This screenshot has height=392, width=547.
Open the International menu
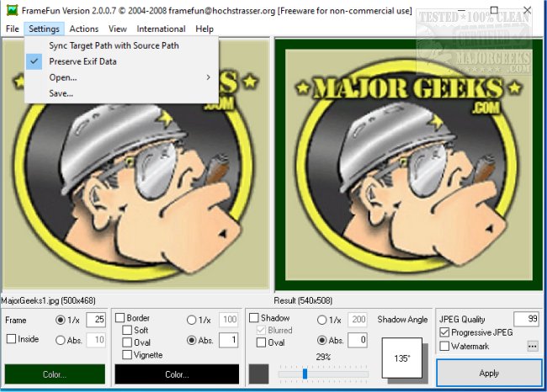click(161, 29)
